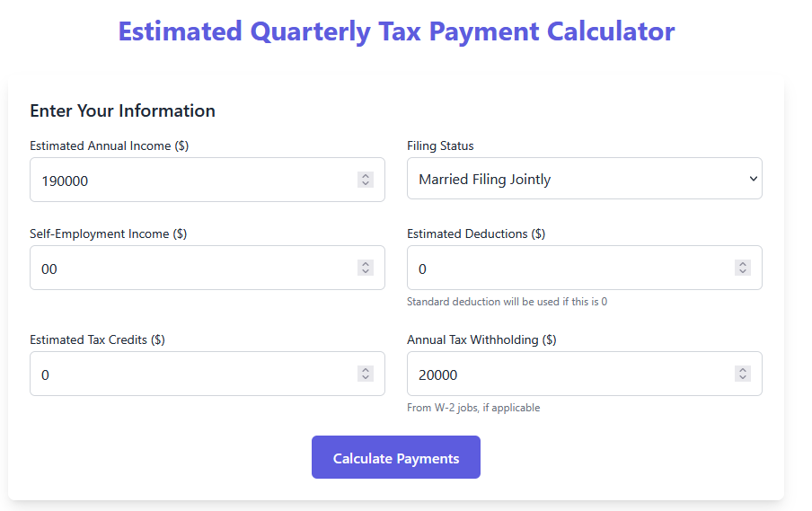Click the Estimated Quarterly Tax Payment Calculator title
This screenshot has height=511, width=812.
(396, 31)
